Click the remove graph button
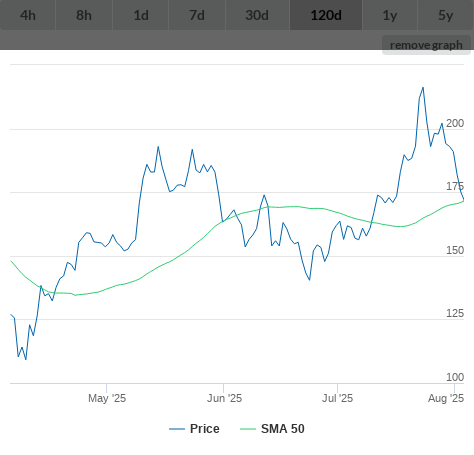This screenshot has width=474, height=455. pos(426,45)
